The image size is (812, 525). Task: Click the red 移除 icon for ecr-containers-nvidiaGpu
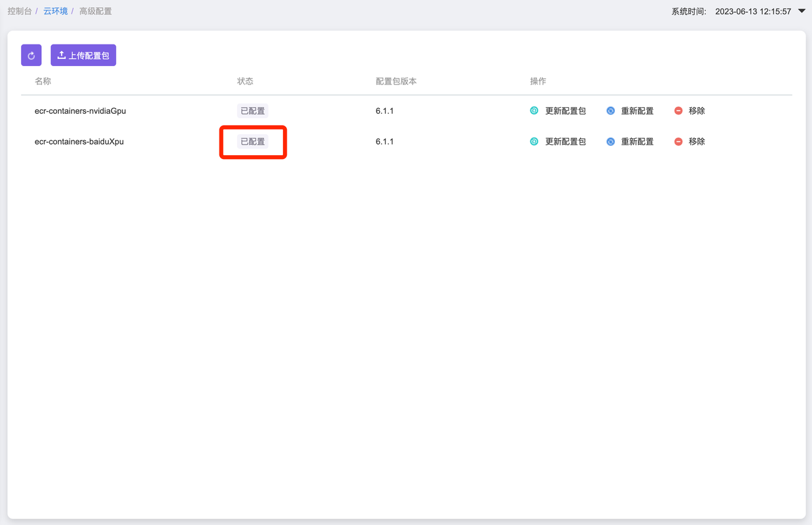coord(678,111)
